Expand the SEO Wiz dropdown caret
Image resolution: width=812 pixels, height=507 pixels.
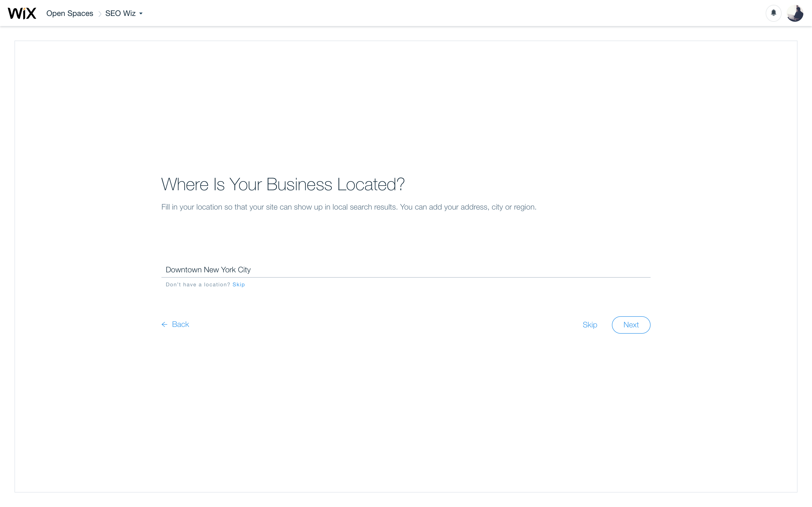coord(141,14)
